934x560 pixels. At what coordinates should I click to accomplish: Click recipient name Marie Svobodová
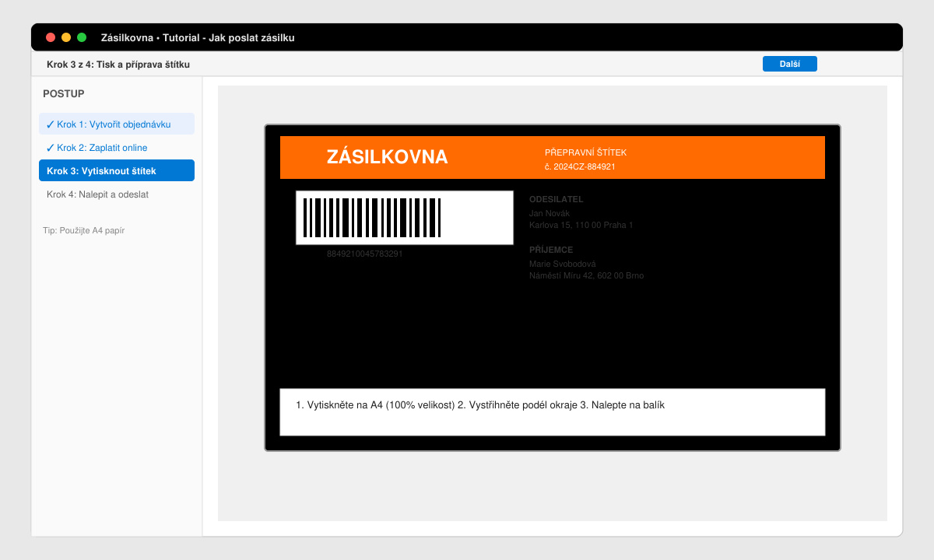pos(563,264)
